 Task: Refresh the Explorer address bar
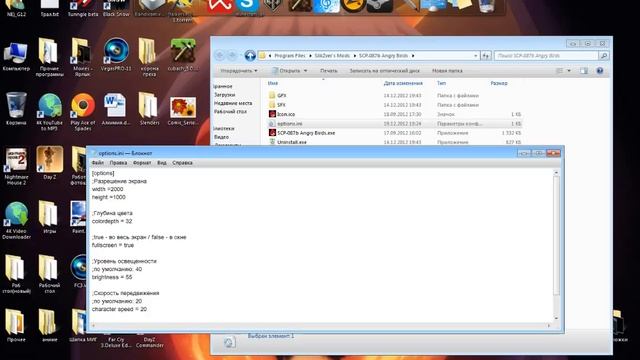pyautogui.click(x=486, y=56)
